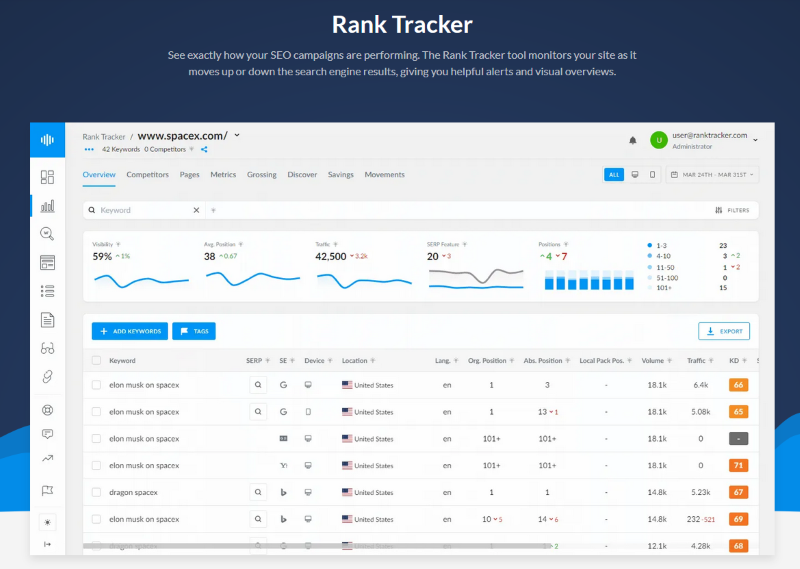Switch to the Metrics tab
The width and height of the screenshot is (800, 569).
click(223, 175)
